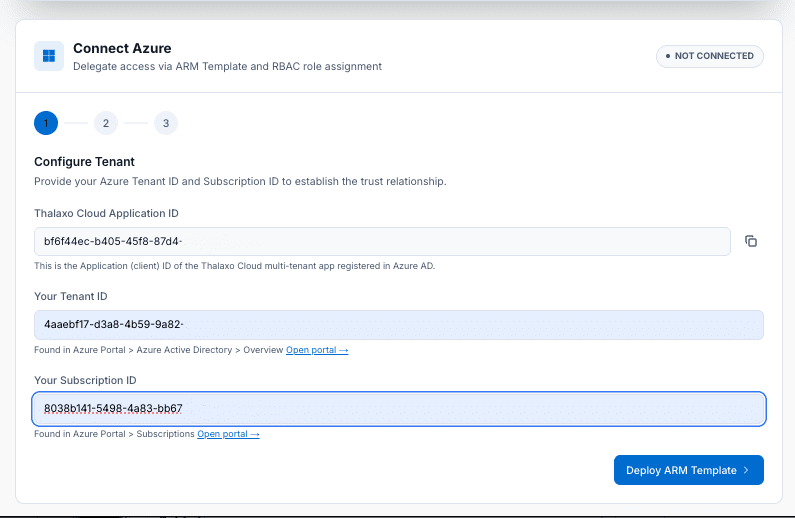Click the Connect Azure heading
This screenshot has height=518, width=795.
(x=122, y=48)
